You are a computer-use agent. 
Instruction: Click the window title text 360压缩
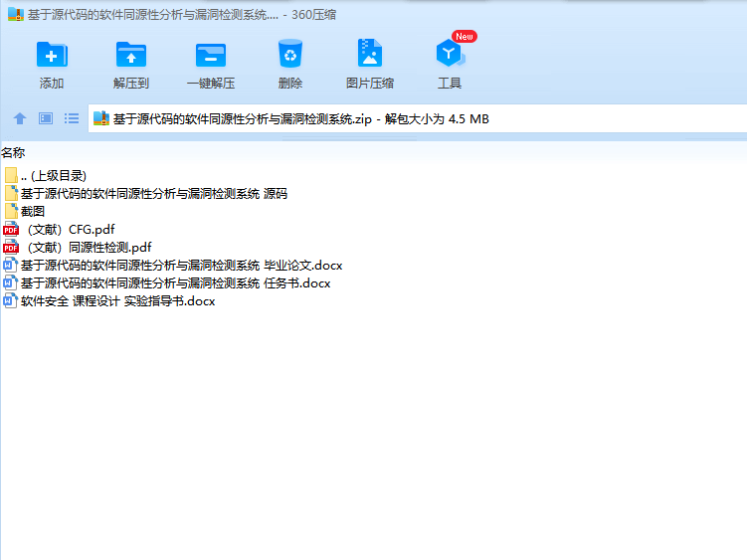coord(313,15)
